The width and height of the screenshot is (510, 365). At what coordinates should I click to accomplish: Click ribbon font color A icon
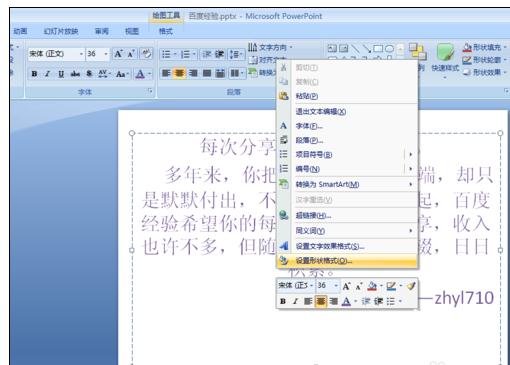click(x=140, y=74)
